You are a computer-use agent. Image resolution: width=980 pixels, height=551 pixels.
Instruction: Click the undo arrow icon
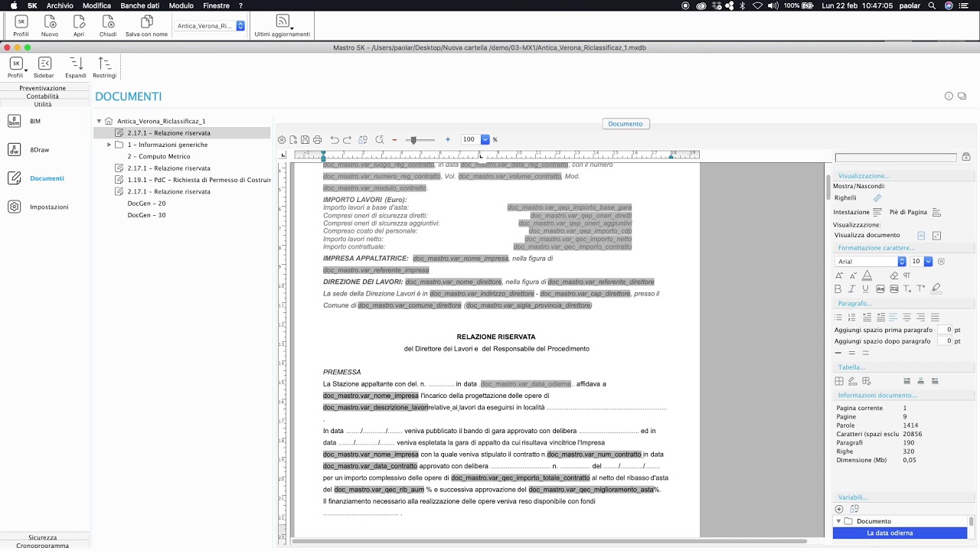[x=335, y=140]
